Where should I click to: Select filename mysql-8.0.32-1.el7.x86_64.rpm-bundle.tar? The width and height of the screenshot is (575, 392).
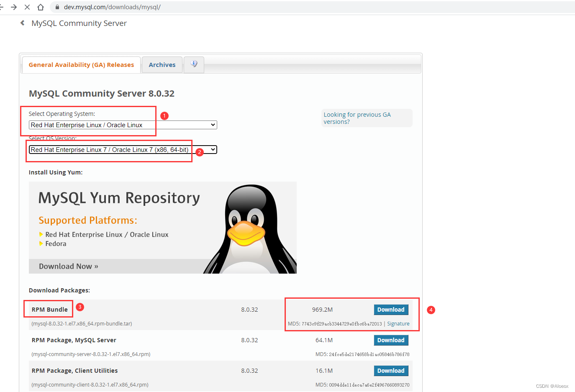(x=82, y=324)
